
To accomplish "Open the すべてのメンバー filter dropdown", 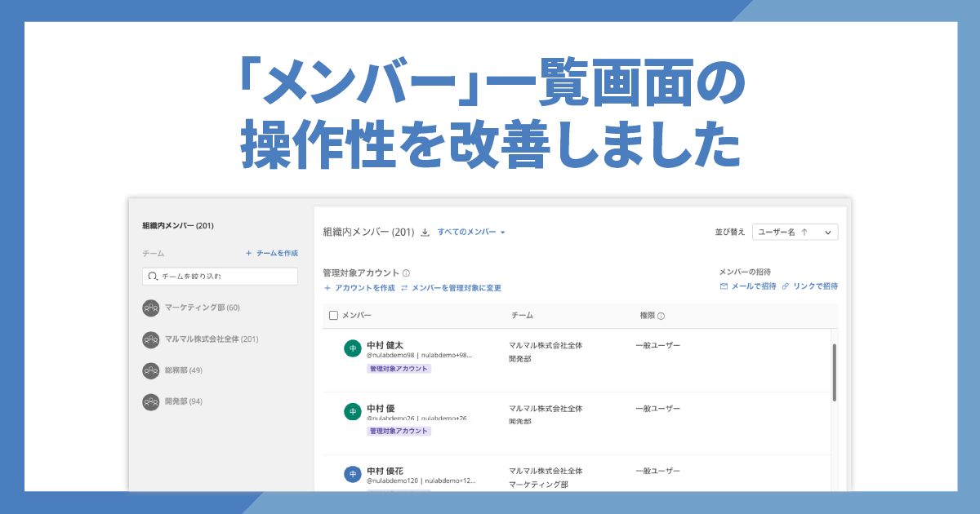I will point(471,233).
